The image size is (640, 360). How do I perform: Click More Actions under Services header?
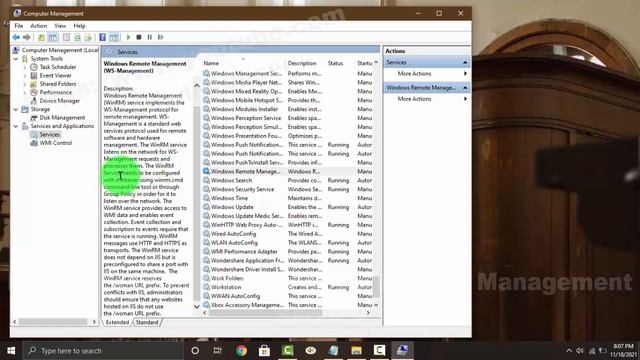[x=414, y=73]
